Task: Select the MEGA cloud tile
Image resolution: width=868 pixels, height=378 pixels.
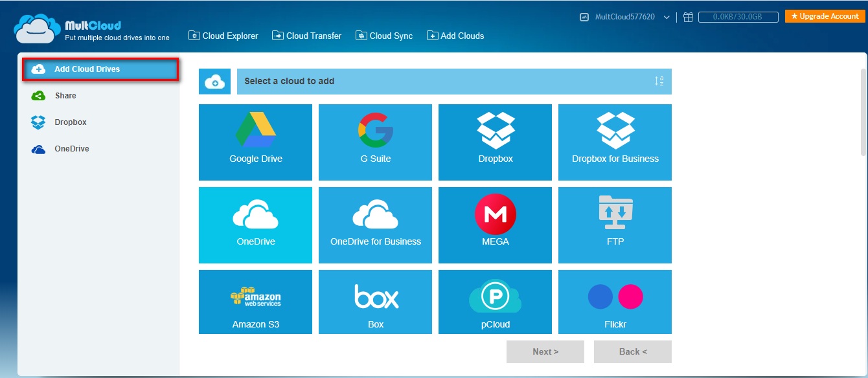Action: coord(495,225)
